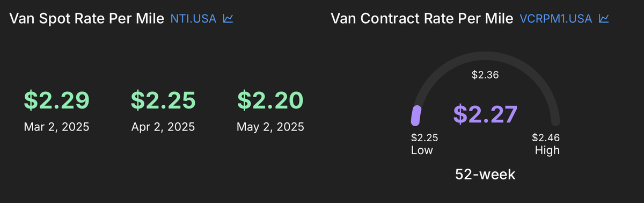644x203 pixels.
Task: Click the Mar 2, 2025 date label
Action: [56, 127]
